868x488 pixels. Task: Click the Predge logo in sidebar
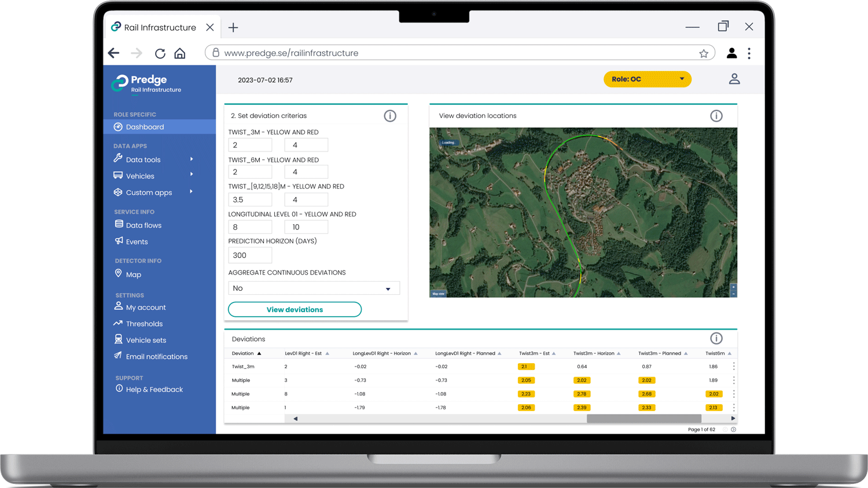146,83
